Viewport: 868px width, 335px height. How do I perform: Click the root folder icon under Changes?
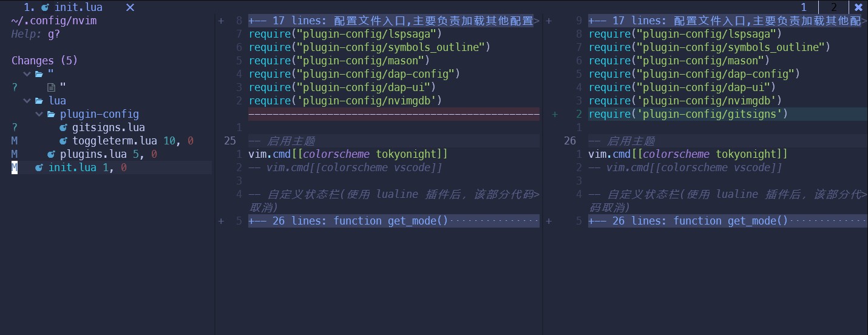39,74
